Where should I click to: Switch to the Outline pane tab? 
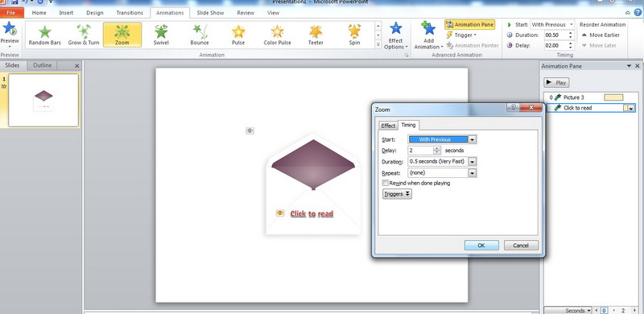tap(43, 65)
